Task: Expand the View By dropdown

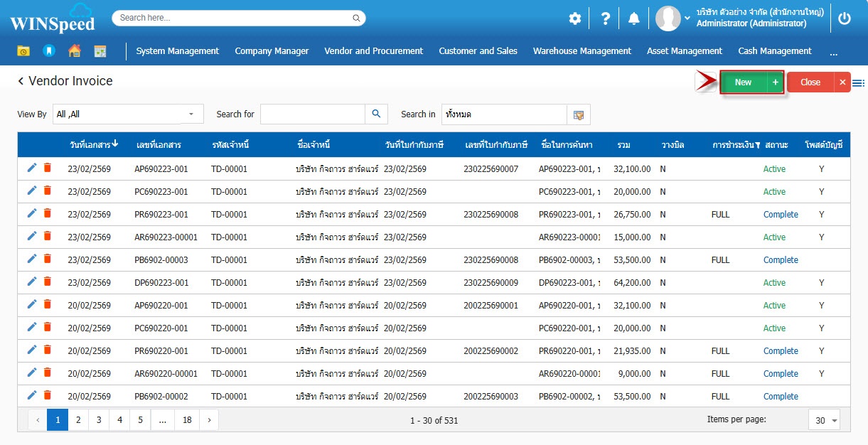Action: (x=191, y=114)
